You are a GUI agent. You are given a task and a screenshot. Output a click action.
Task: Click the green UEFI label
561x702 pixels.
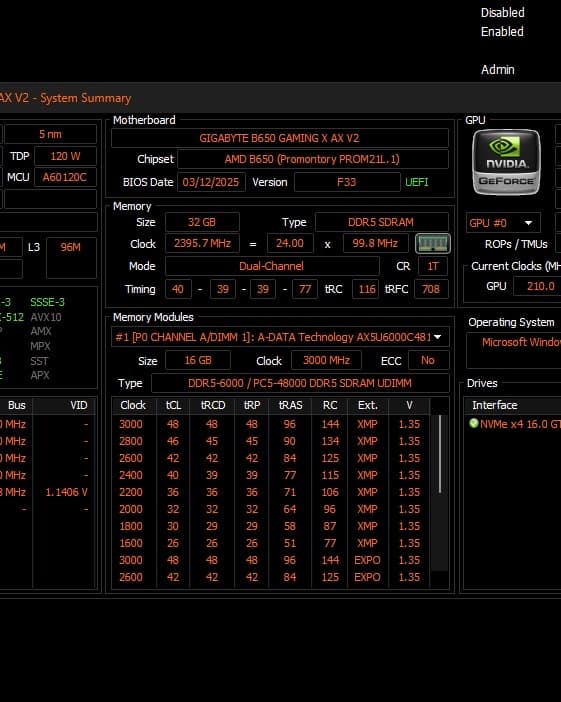417,182
